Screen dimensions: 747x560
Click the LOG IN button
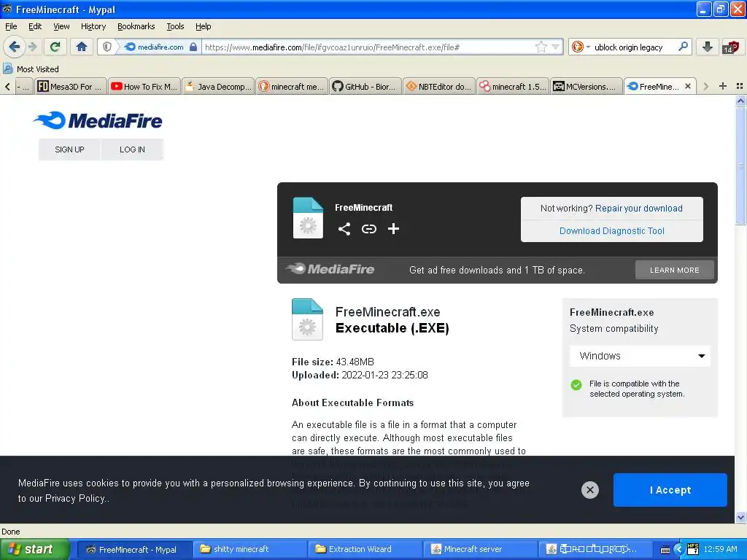click(132, 149)
